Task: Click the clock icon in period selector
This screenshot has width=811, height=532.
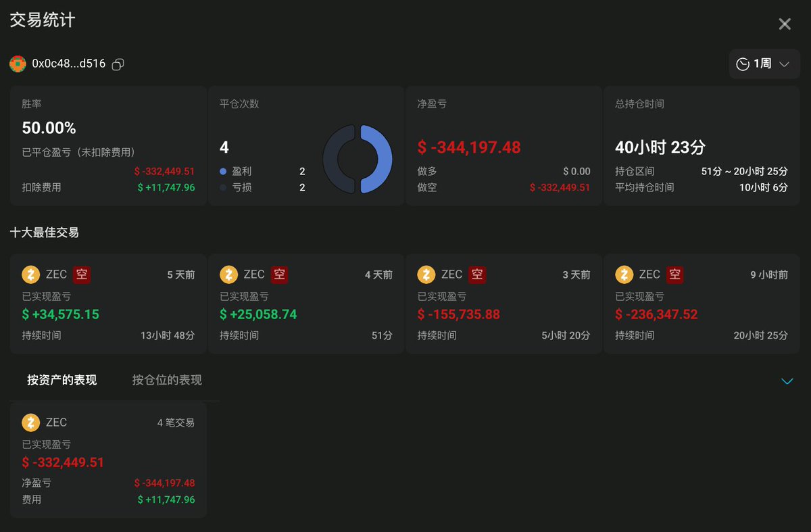Action: (743, 64)
